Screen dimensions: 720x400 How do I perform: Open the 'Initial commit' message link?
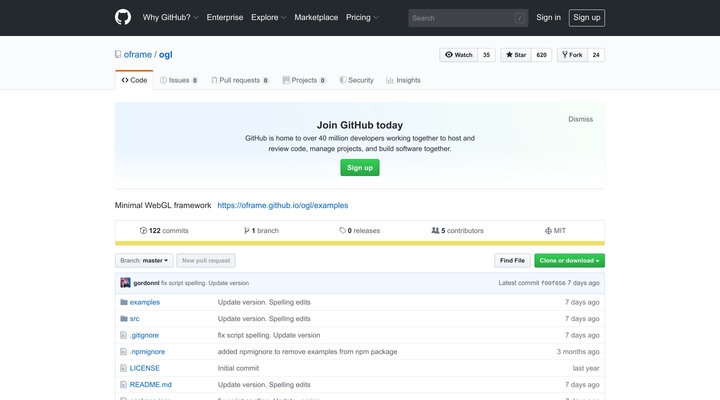[238, 368]
